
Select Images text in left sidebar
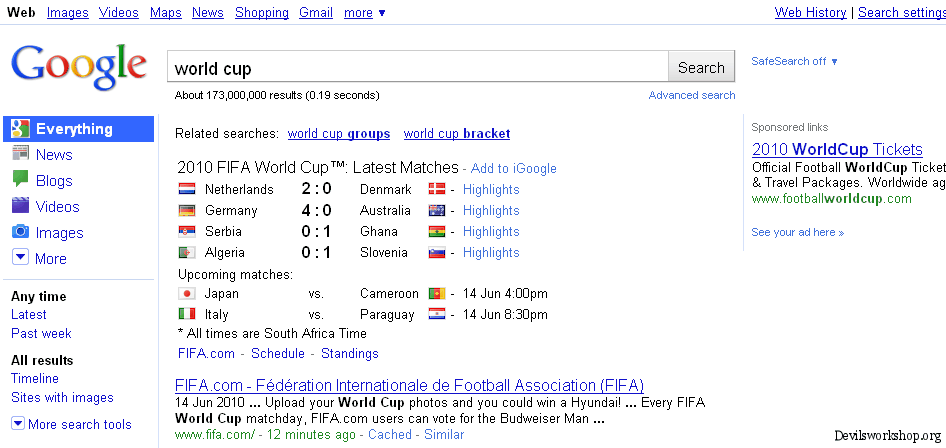pyautogui.click(x=59, y=233)
